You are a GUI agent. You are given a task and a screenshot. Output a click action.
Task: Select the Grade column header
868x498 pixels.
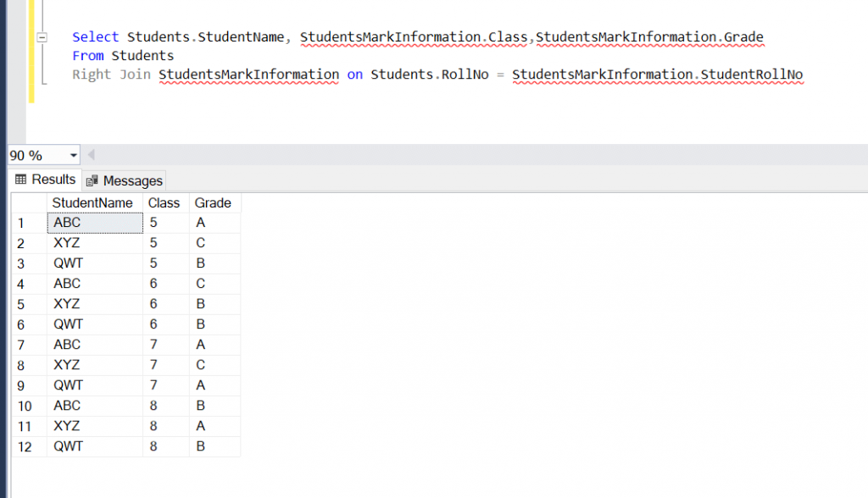coord(213,202)
